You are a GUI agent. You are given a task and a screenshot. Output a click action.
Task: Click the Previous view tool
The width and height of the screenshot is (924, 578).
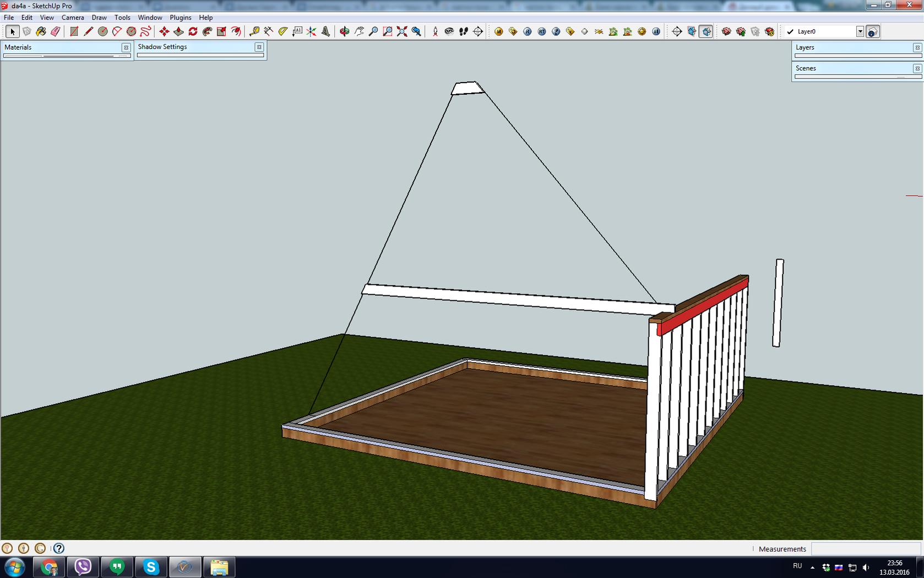[x=416, y=31]
